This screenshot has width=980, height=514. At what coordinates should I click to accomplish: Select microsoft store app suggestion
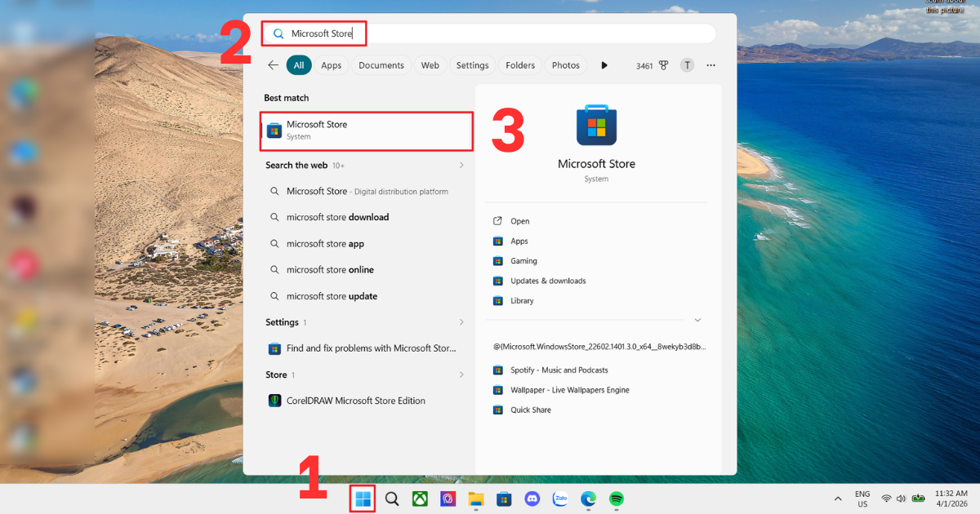[367, 244]
